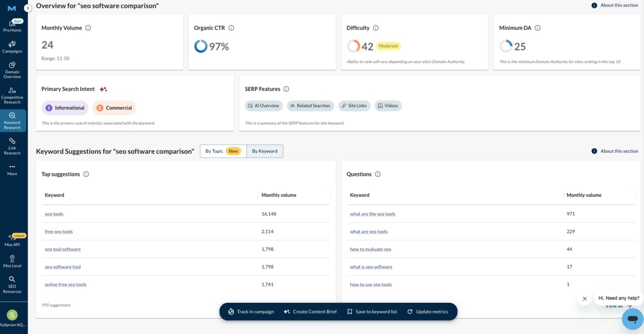Click the AI sparkle icon beside Primary Search Intent
The image size is (644, 334).
[103, 89]
